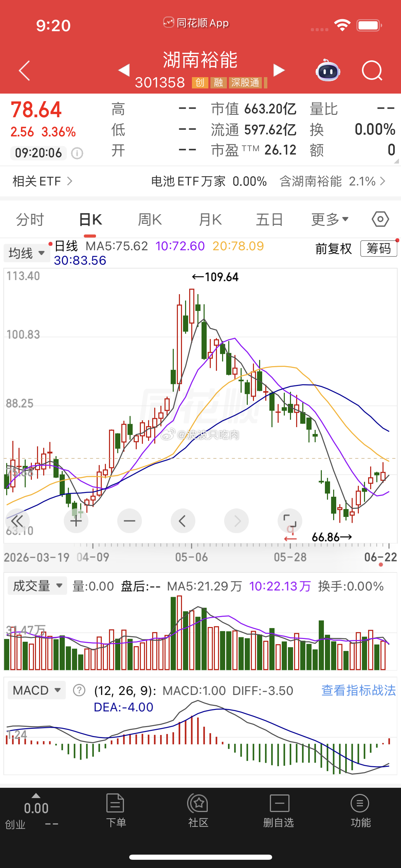Tap the 流通 597.62亿 value
The height and width of the screenshot is (868, 401).
(x=254, y=130)
